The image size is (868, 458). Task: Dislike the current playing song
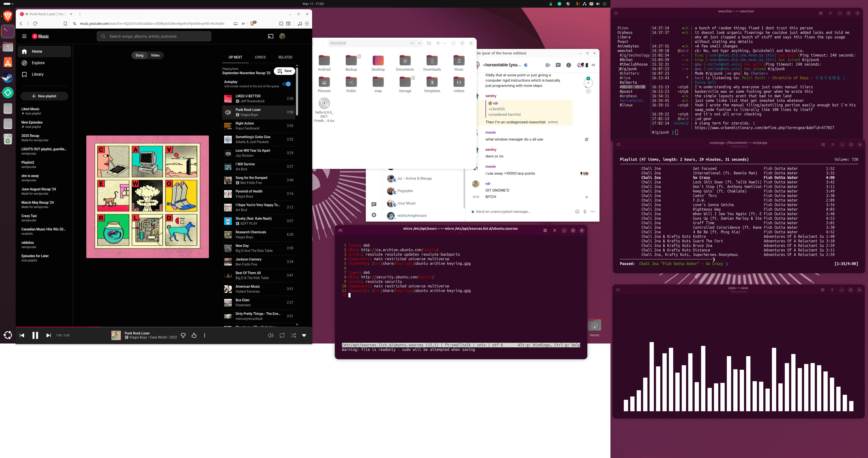pyautogui.click(x=183, y=335)
